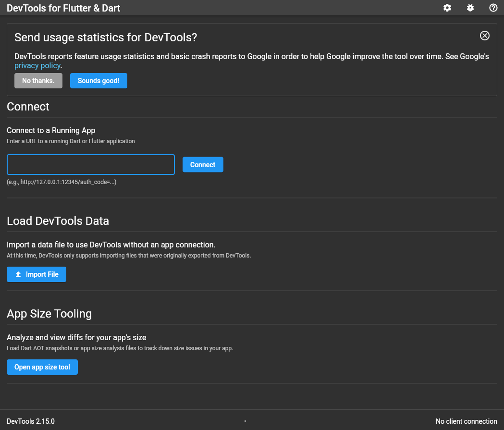This screenshot has height=430, width=504.
Task: Decline statistics with No thanks button
Action: click(38, 81)
